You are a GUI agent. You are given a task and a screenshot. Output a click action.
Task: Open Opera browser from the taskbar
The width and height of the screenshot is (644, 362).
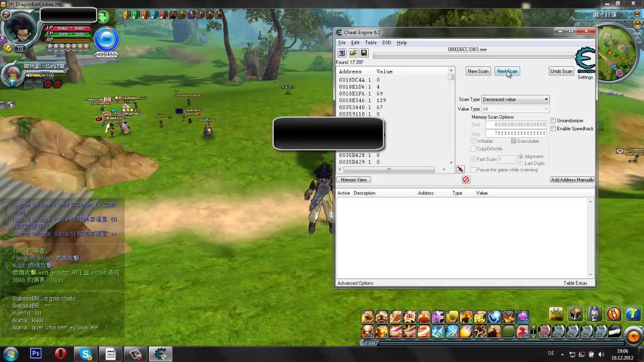click(60, 354)
